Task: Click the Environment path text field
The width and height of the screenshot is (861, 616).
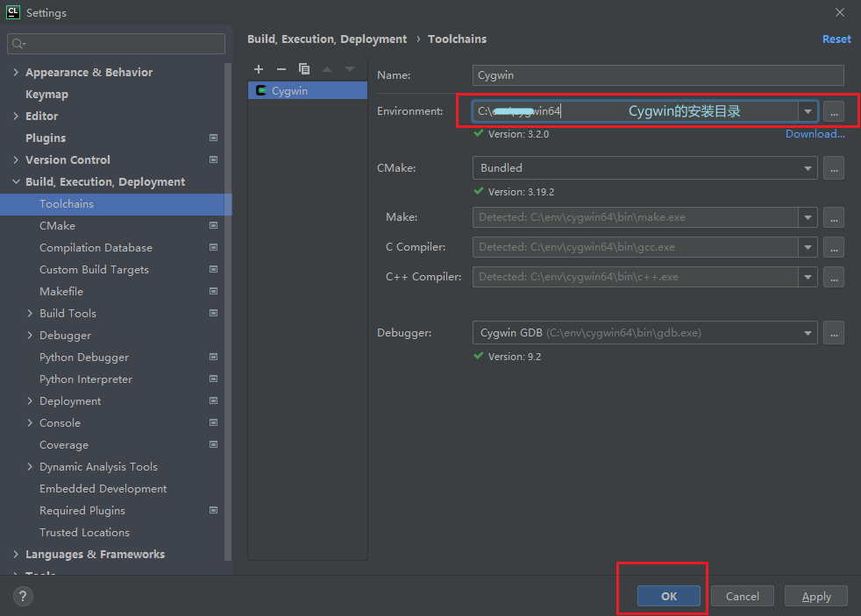Action: pos(635,111)
